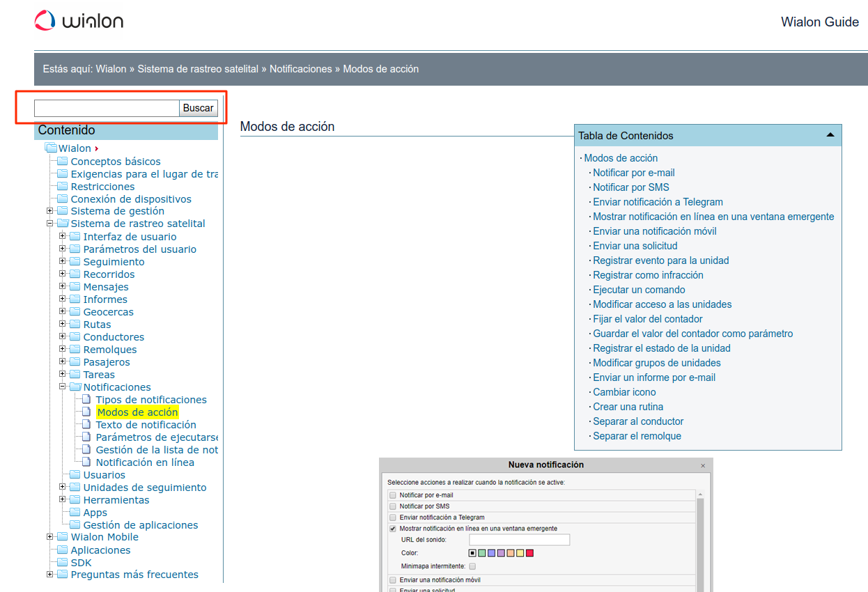
Task: Uncheck Mostrar notificación en línea checkbox
Action: point(393,529)
